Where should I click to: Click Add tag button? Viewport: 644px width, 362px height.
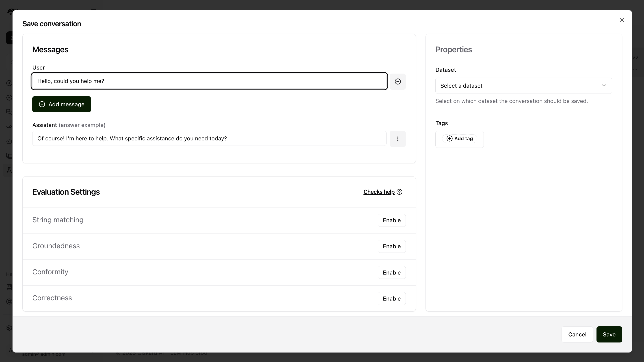[x=460, y=139]
